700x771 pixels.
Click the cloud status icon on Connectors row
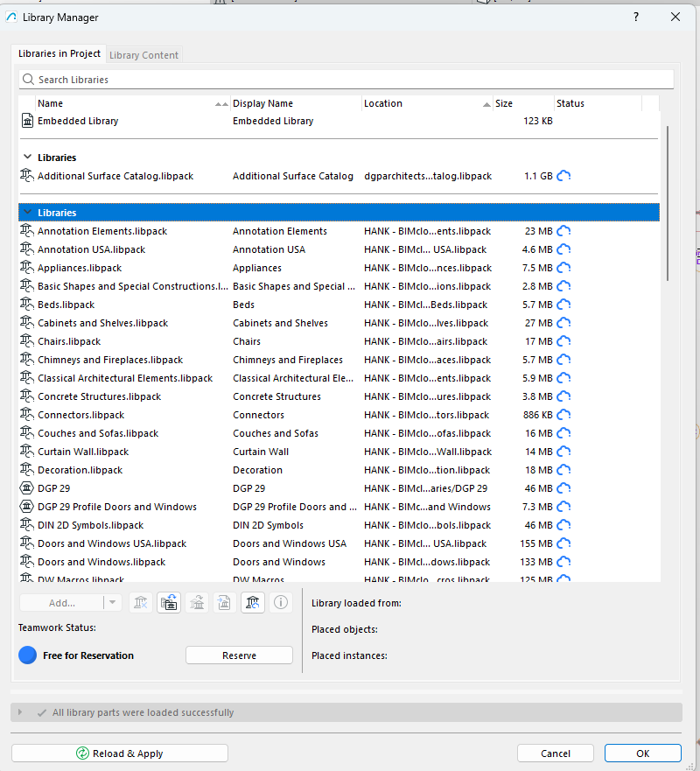tap(563, 415)
